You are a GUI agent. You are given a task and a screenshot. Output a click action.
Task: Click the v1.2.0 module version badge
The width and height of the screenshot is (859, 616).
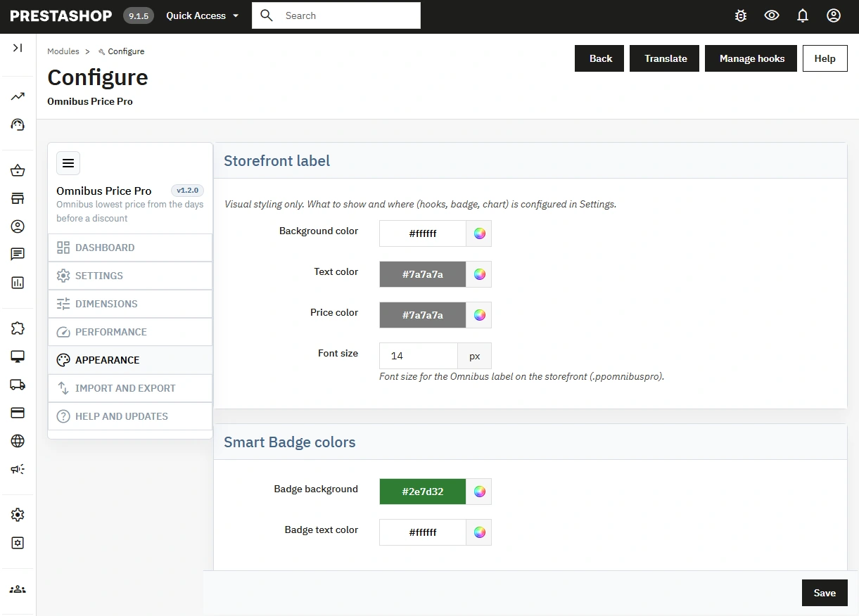coord(188,191)
